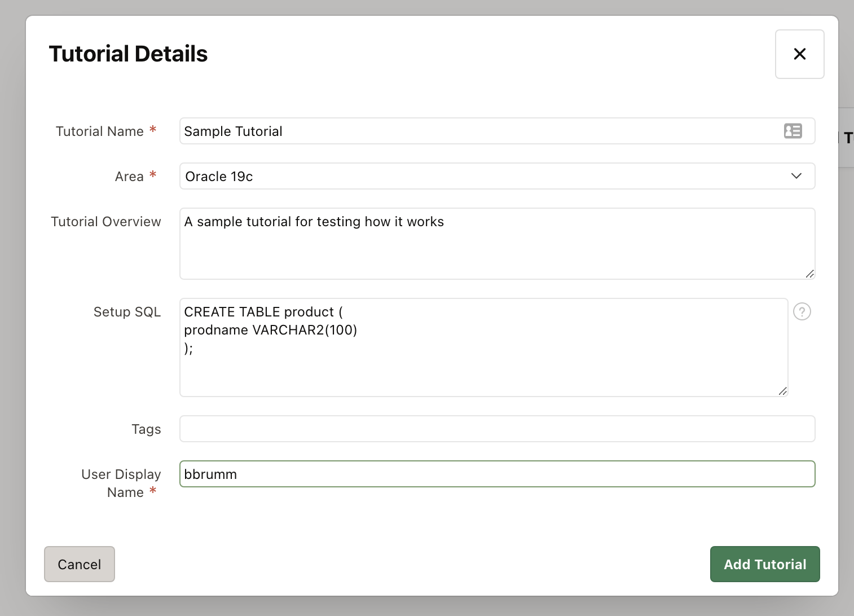The width and height of the screenshot is (854, 616).
Task: Click the contact card icon in Tutorial Name
Action: (793, 131)
